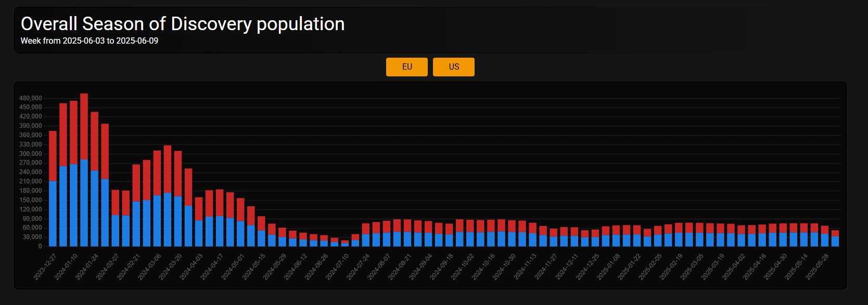Click the 2025-05-14 x-axis date label
The image size is (868, 305).
796,267
